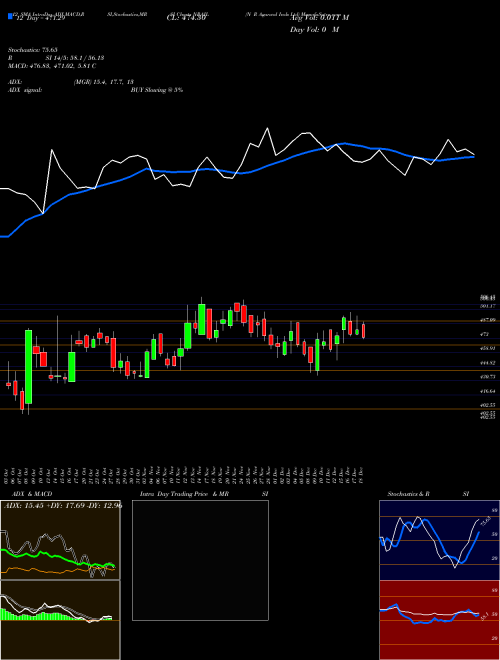Screen dimensions: 500x660
Task: Click the 'CL: 474.30' closing price text
Action: coord(186,18)
